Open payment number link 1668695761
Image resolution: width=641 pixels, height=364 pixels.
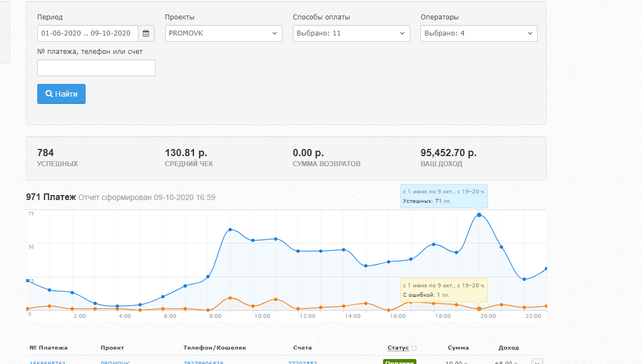coord(48,362)
